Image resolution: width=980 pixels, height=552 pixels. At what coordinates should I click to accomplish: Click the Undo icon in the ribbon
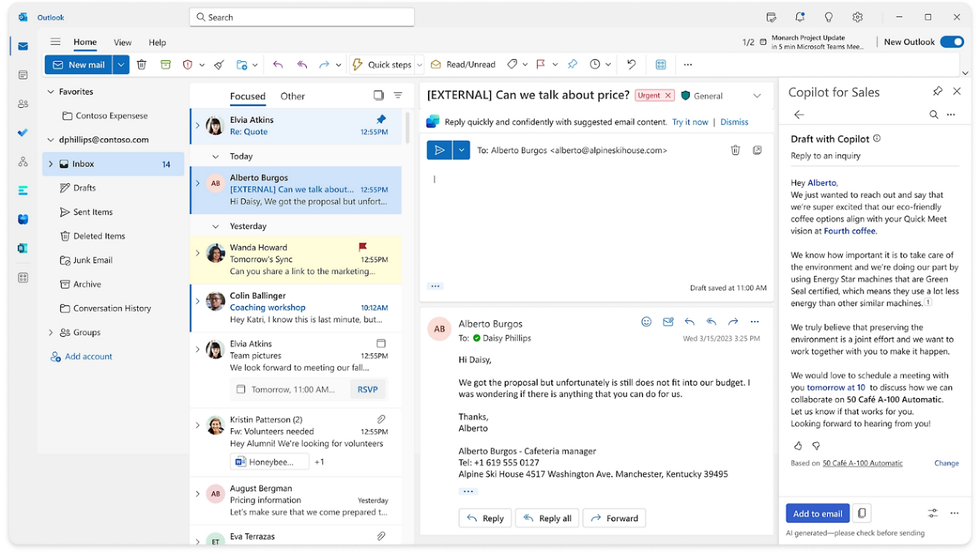pyautogui.click(x=630, y=64)
